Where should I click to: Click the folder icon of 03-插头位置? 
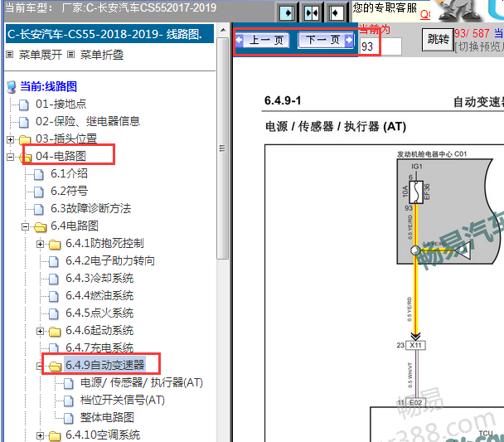25,140
